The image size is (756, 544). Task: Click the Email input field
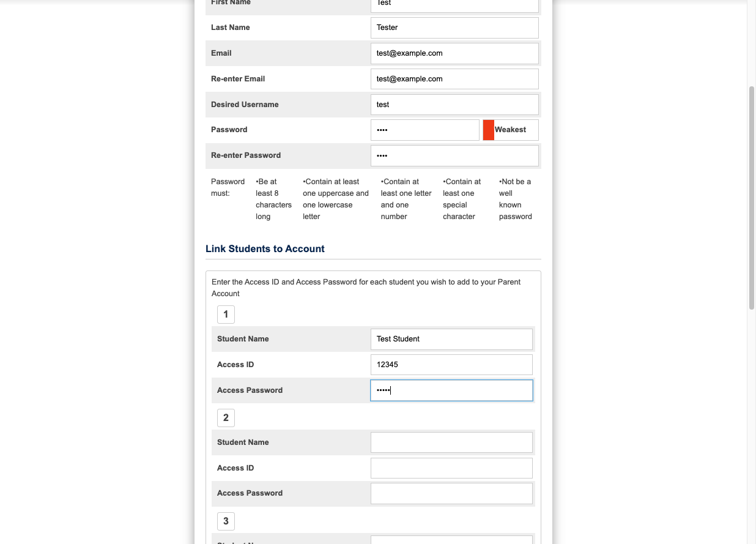tap(454, 53)
